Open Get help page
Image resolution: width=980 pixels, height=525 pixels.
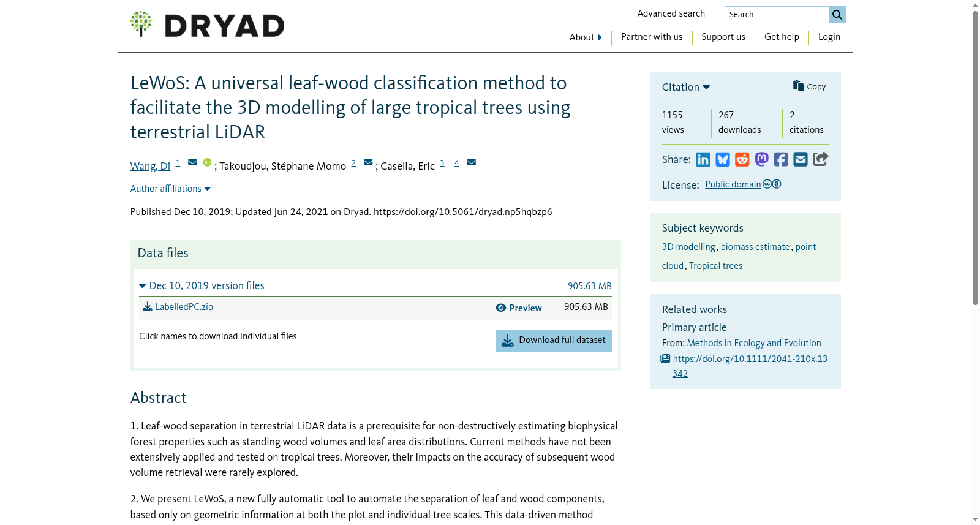tap(782, 37)
